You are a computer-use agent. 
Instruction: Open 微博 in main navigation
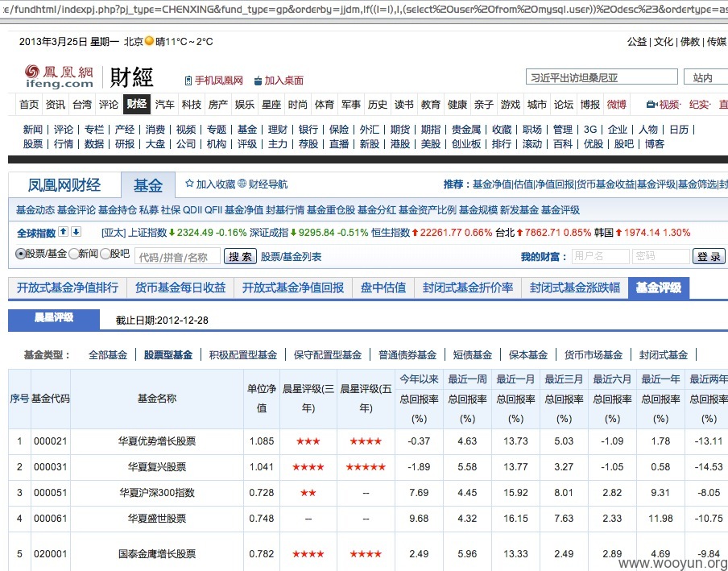pyautogui.click(x=617, y=105)
